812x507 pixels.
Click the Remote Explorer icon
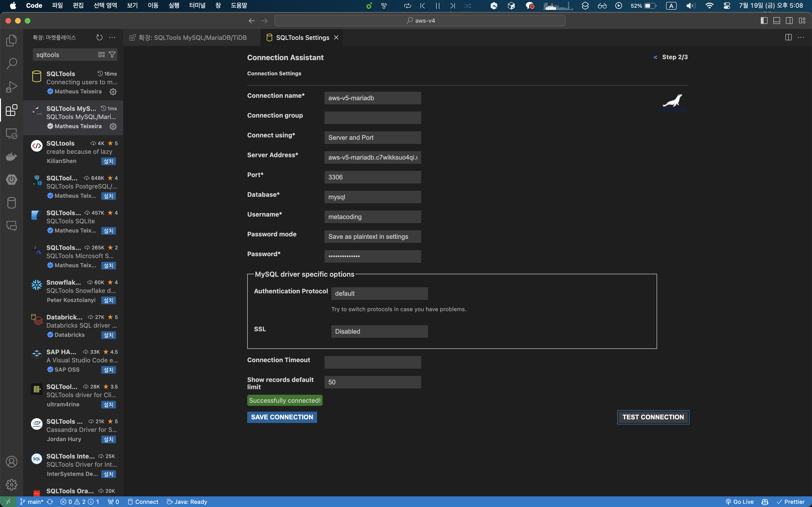(x=11, y=134)
